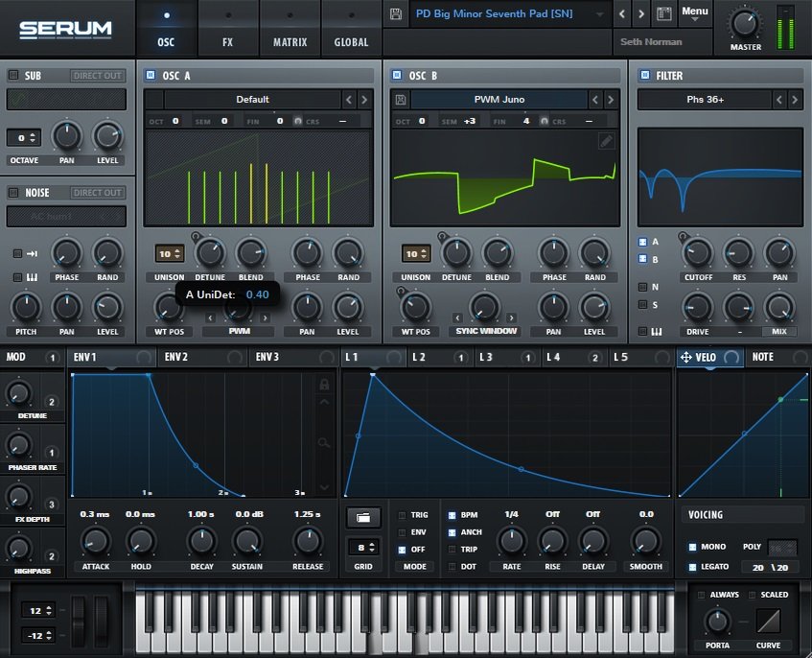Click the pitch bend up range field 12
The image size is (812, 658).
[x=37, y=610]
